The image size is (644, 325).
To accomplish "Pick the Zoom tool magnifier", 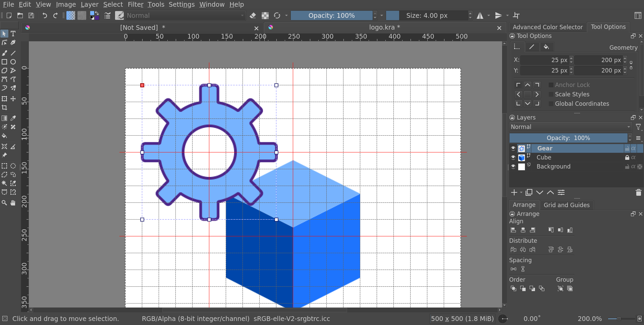I will click(x=4, y=203).
